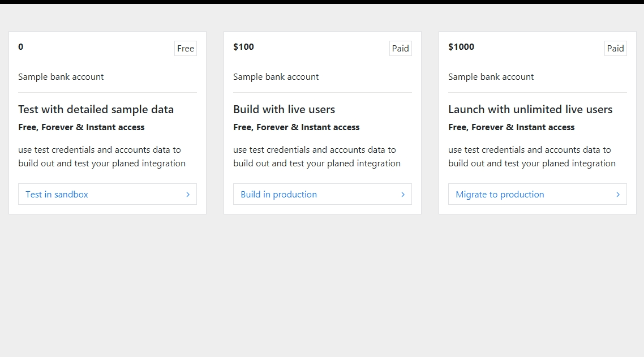Click Sample bank account on the first card
Screen dimensions: 644x357
click(x=61, y=76)
